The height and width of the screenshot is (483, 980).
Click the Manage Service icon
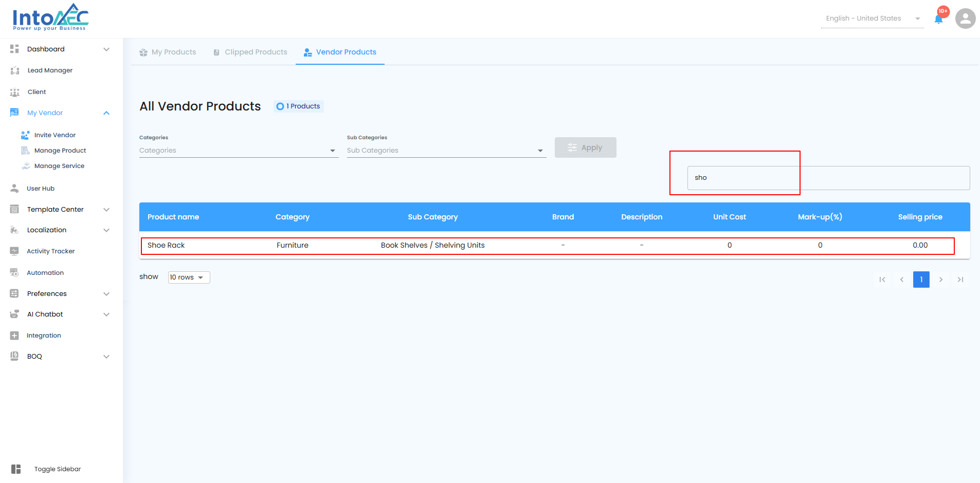(x=26, y=166)
